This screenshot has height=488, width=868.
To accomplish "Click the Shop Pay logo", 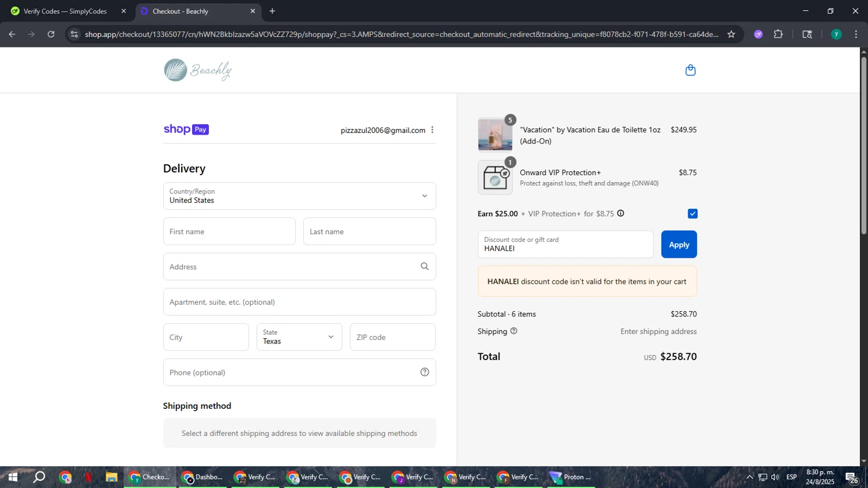I will pyautogui.click(x=186, y=130).
